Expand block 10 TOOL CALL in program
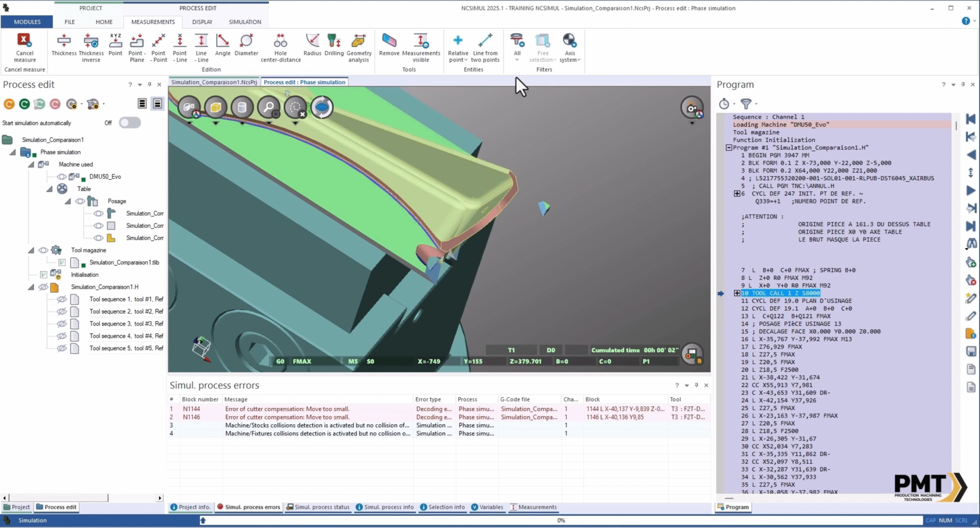980x528 pixels. (x=737, y=293)
